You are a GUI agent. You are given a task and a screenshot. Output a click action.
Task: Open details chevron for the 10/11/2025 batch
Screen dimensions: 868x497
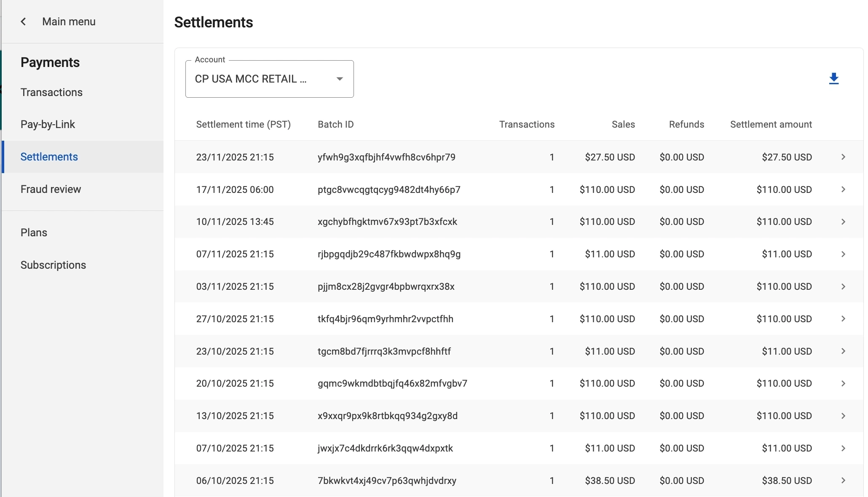pos(843,222)
